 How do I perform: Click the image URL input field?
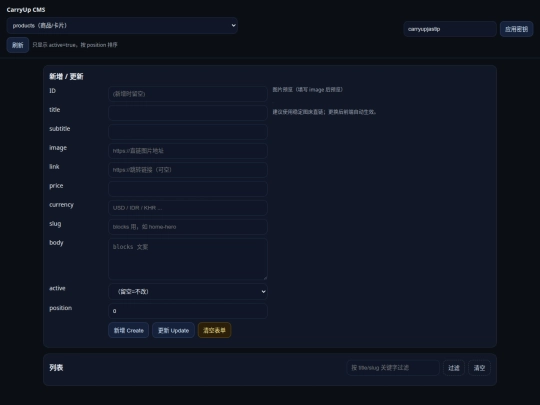(188, 151)
